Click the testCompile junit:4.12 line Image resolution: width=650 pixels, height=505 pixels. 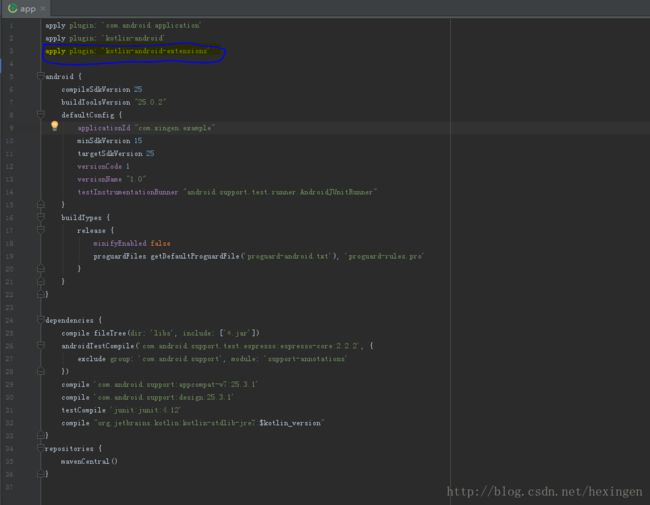pos(121,410)
